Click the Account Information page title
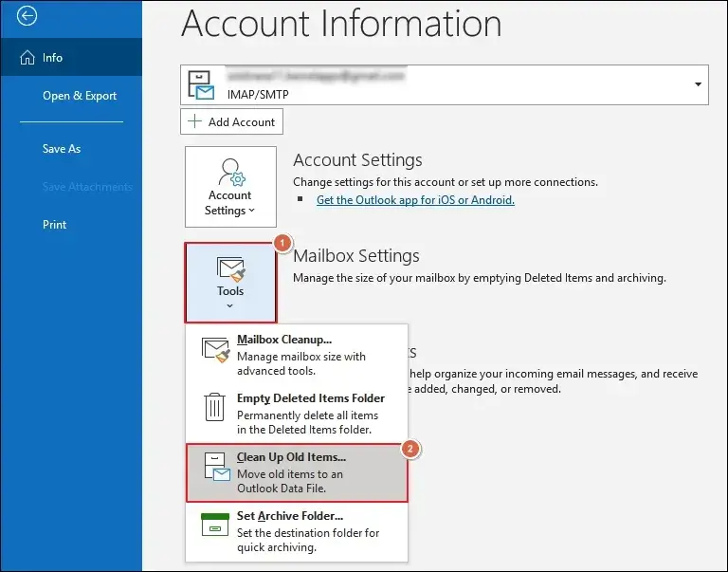Screen dimensions: 728x572 [341, 23]
